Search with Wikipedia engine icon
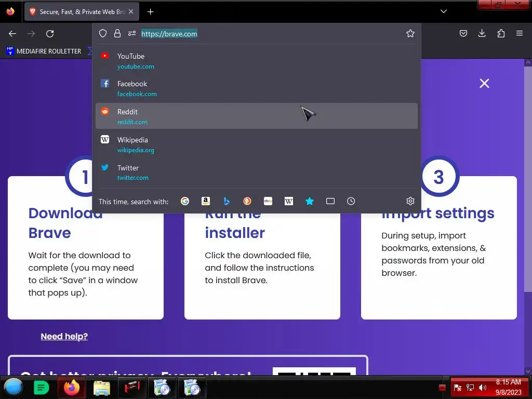The height and width of the screenshot is (399, 532). pos(289,201)
